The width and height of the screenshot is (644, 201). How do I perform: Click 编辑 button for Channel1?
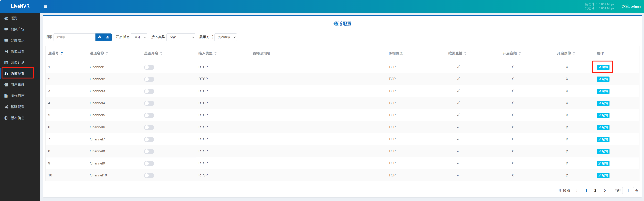pos(603,67)
